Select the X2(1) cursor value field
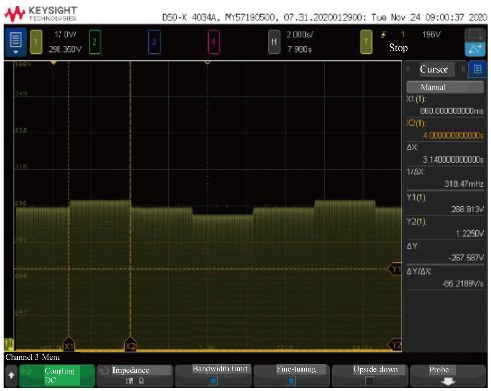 point(445,130)
